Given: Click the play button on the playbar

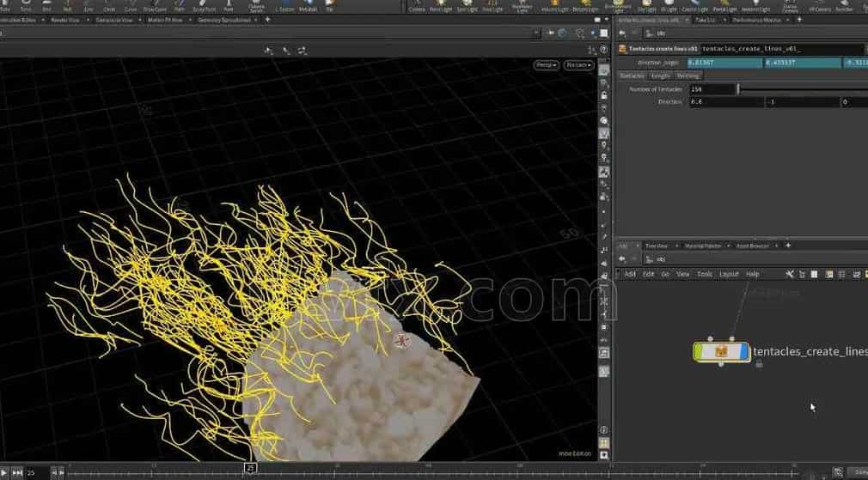Looking at the screenshot, I should coord(3,473).
